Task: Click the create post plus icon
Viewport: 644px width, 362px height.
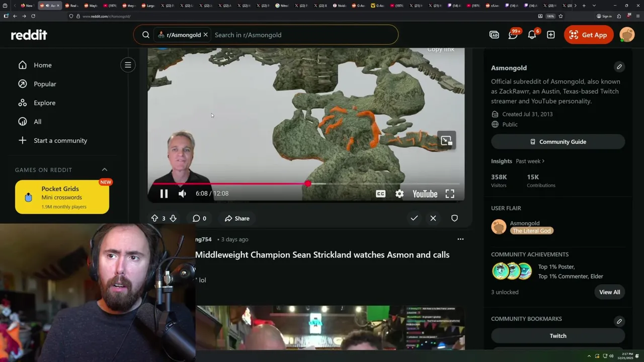Action: [x=551, y=35]
